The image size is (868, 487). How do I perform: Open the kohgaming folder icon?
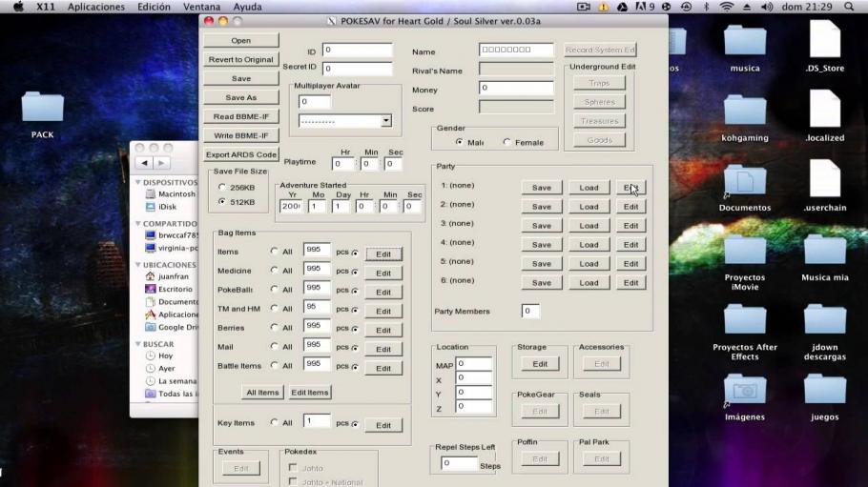tap(745, 110)
